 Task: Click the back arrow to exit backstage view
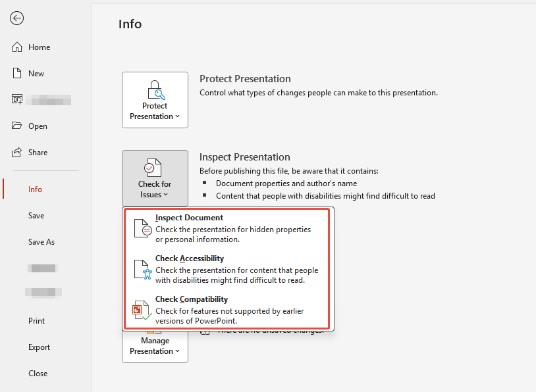click(16, 18)
